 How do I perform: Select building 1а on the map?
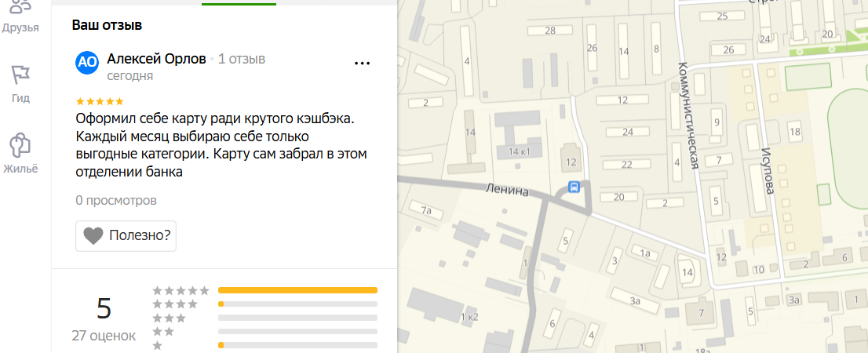[645, 253]
